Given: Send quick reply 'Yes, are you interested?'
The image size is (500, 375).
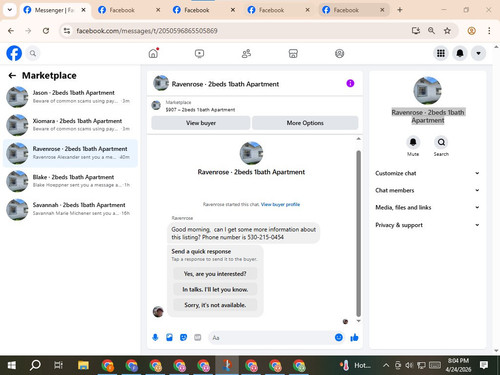Looking at the screenshot, I should [215, 274].
